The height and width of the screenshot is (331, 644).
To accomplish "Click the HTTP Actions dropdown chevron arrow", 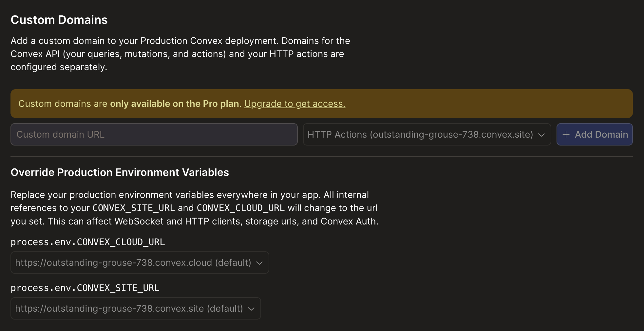I will pos(541,135).
